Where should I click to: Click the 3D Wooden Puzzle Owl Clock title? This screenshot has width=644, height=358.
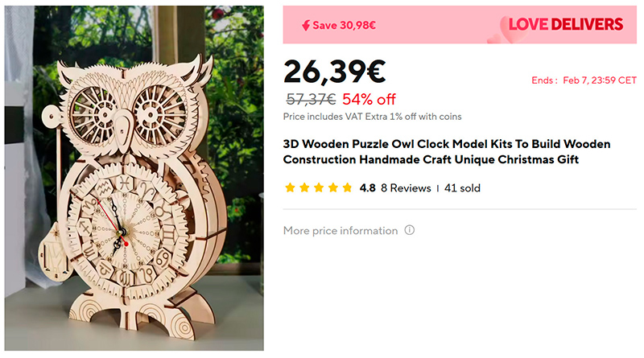click(x=447, y=152)
